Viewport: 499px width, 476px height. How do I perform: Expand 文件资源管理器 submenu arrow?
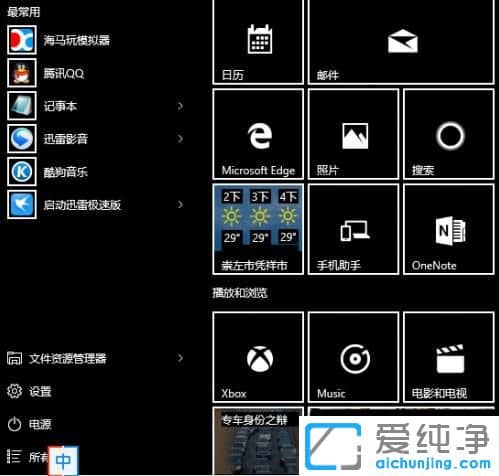click(x=180, y=358)
